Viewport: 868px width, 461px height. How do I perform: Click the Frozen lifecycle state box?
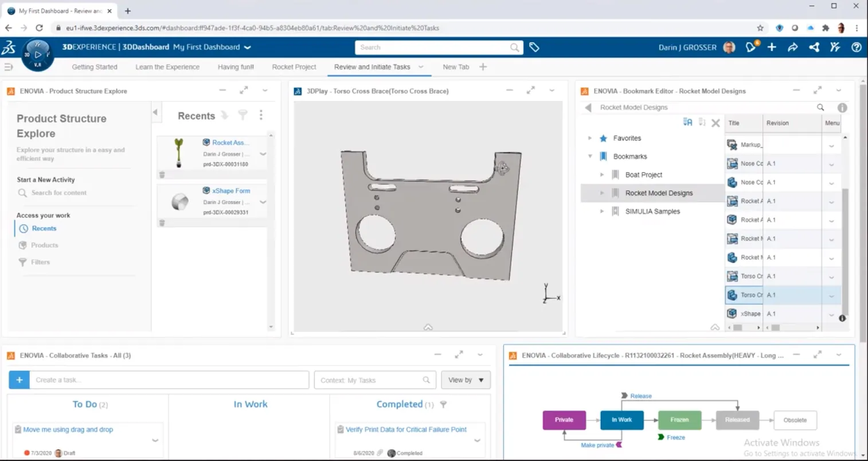pos(679,420)
